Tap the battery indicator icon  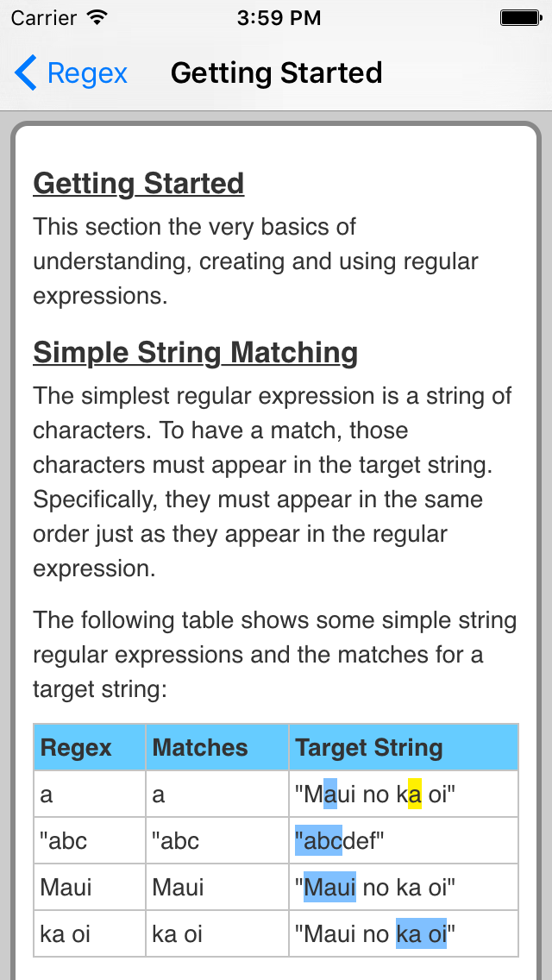pyautogui.click(x=520, y=17)
